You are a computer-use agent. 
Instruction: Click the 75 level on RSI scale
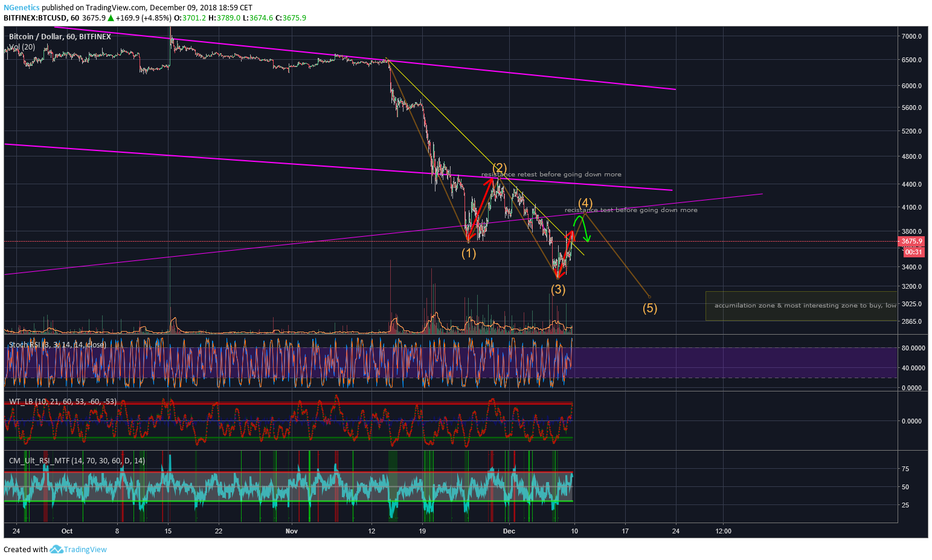click(x=905, y=469)
